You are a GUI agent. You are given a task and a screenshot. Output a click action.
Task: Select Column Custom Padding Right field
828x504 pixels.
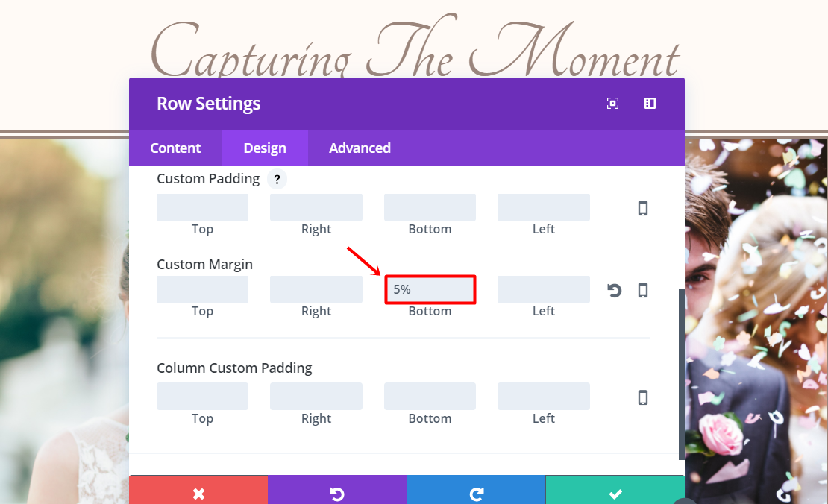[x=316, y=396]
